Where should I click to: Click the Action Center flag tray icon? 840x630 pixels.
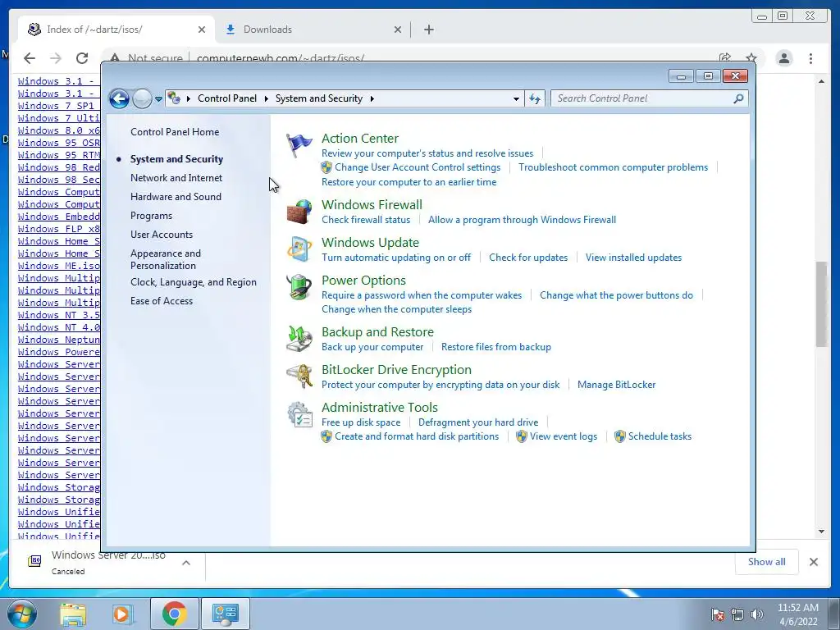(x=718, y=614)
